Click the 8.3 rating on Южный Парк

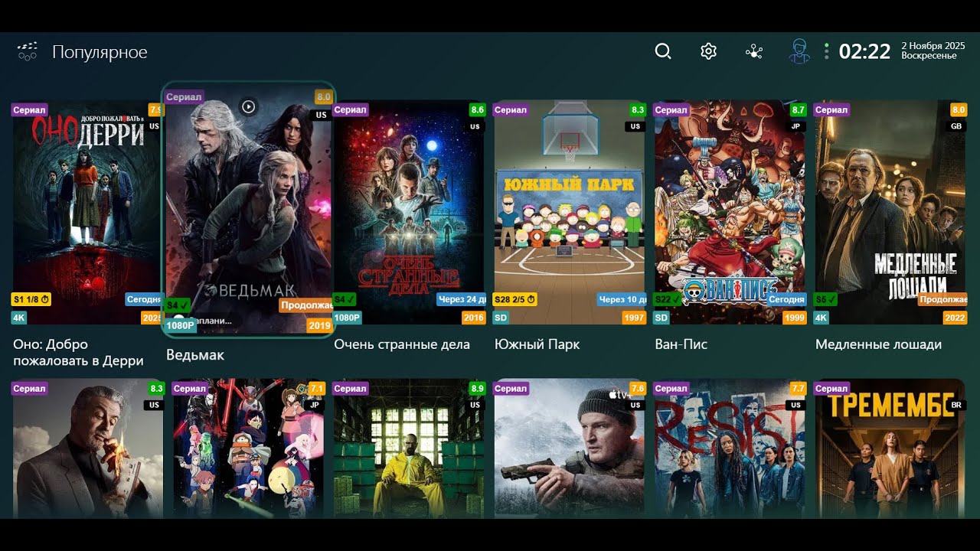point(638,110)
